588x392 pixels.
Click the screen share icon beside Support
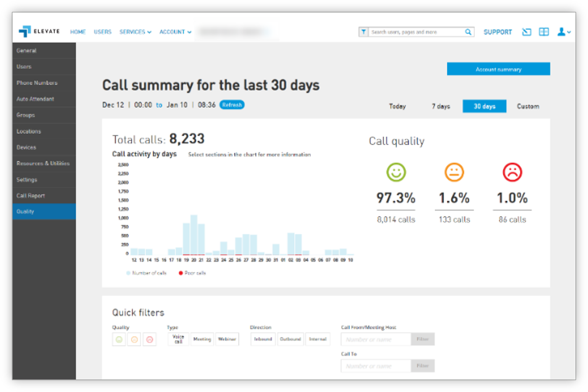[x=526, y=32]
